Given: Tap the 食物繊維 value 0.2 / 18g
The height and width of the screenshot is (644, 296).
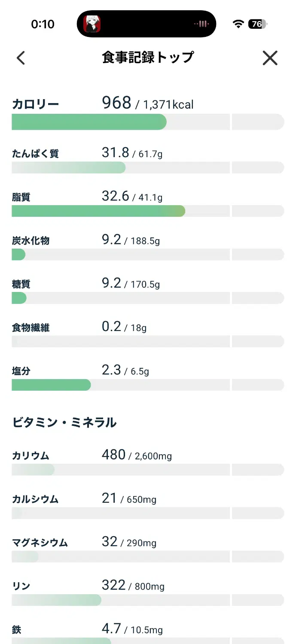Looking at the screenshot, I should click(x=124, y=327).
